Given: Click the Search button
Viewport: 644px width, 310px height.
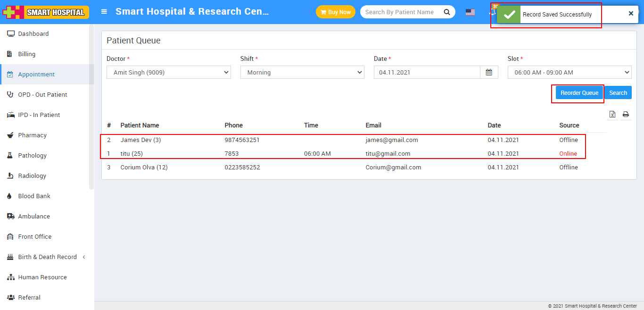Looking at the screenshot, I should 618,93.
